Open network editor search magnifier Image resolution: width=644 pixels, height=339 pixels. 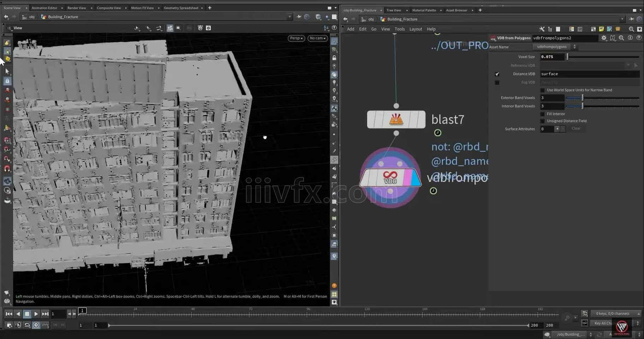[x=631, y=29]
